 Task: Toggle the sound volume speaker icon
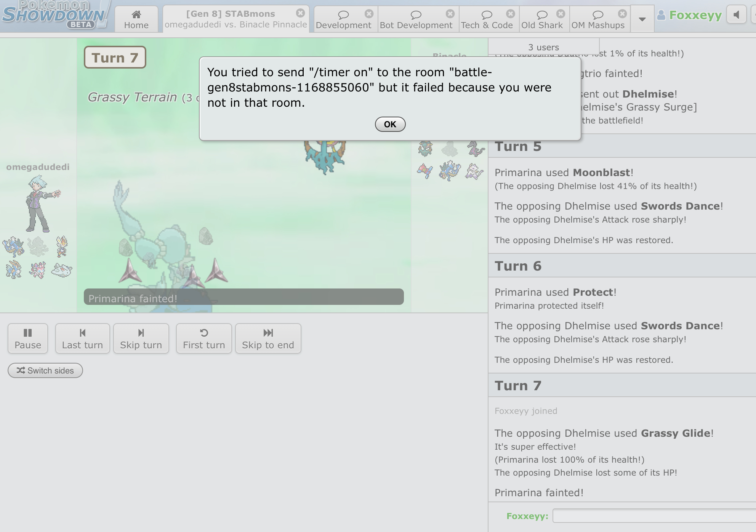pyautogui.click(x=736, y=15)
